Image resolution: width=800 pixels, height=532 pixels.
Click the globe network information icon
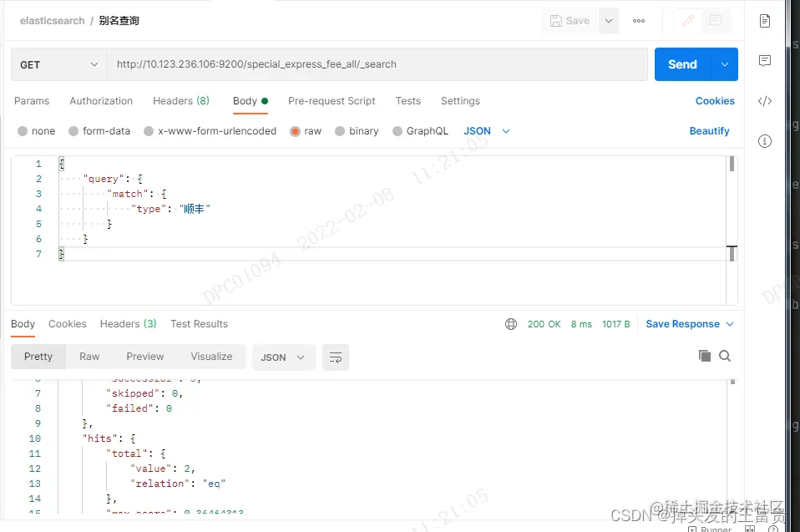click(511, 324)
